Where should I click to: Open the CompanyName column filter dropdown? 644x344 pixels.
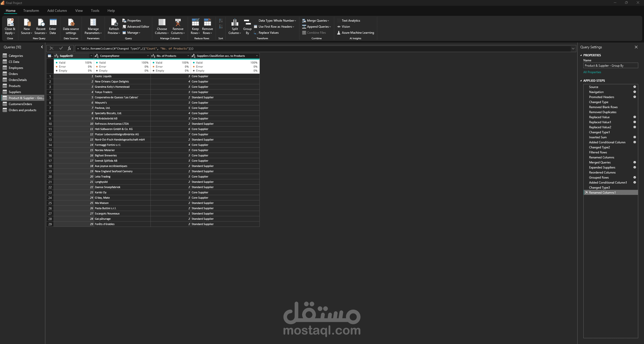[x=148, y=56]
